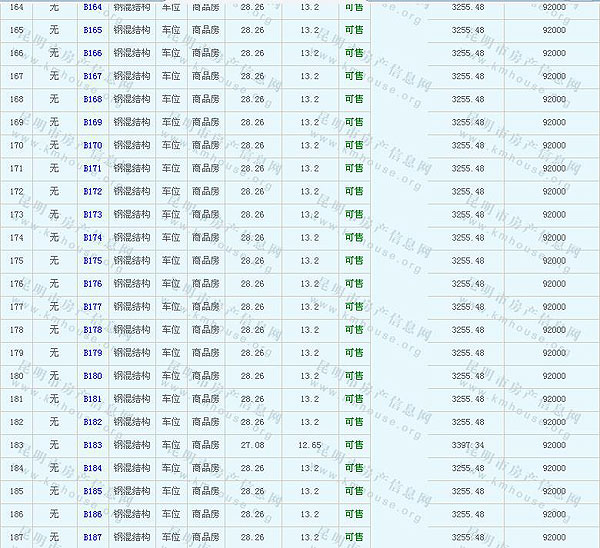Click the B183 unit link
Viewport: 600px width, 548px height.
tap(92, 444)
